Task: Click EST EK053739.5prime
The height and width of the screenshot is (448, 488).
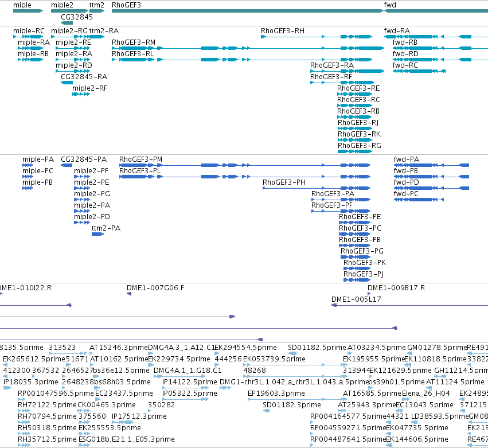Action: 295,365
